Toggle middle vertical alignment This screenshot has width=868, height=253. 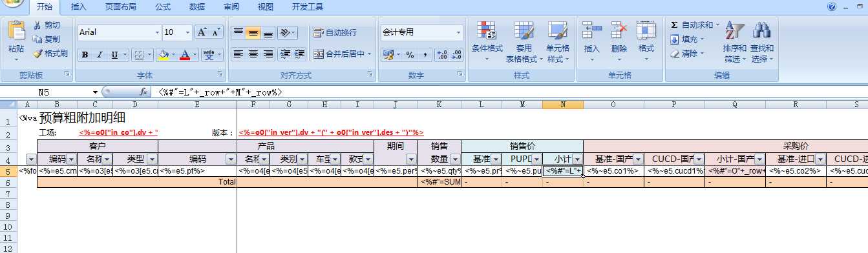coord(253,32)
